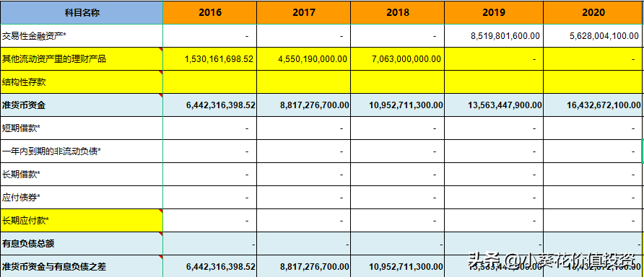Click the empty 2020 cell of 结构性存款 row
Image resolution: width=644 pixels, height=277 pixels.
tap(593, 82)
